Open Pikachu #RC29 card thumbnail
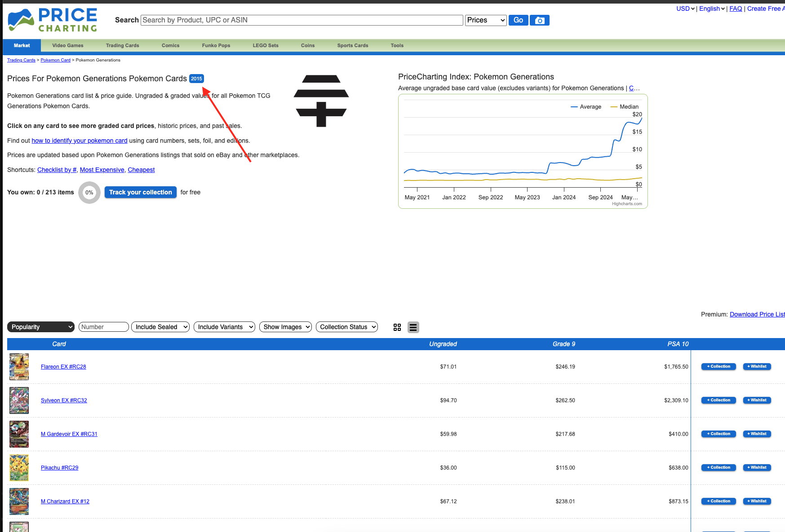 (19, 468)
